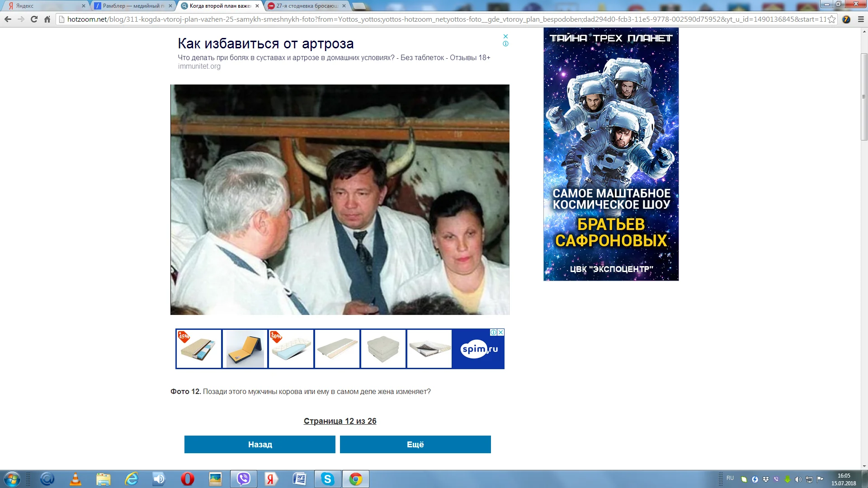868x488 pixels.
Task: Open Viber from the taskbar
Action: click(x=244, y=479)
